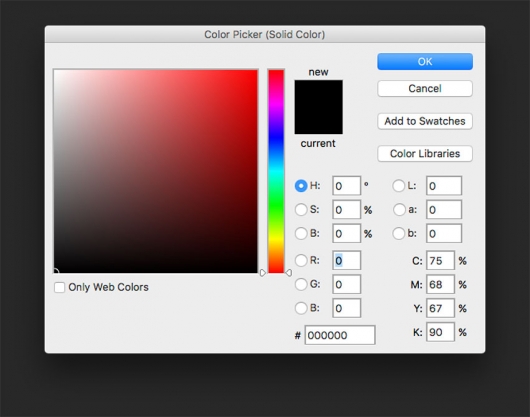The image size is (530, 417).
Task: Click the Cancel button
Action: click(425, 89)
